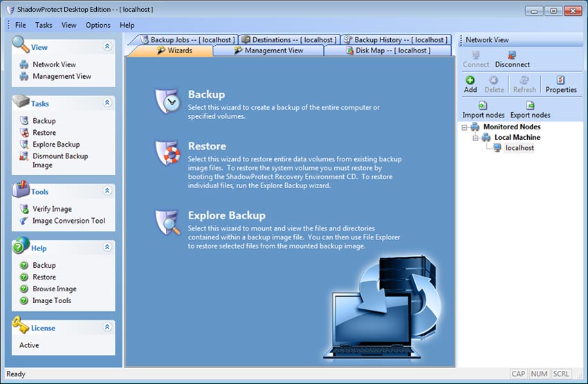This screenshot has height=384, width=588.
Task: Click the Backup wizard heading link
Action: [206, 95]
